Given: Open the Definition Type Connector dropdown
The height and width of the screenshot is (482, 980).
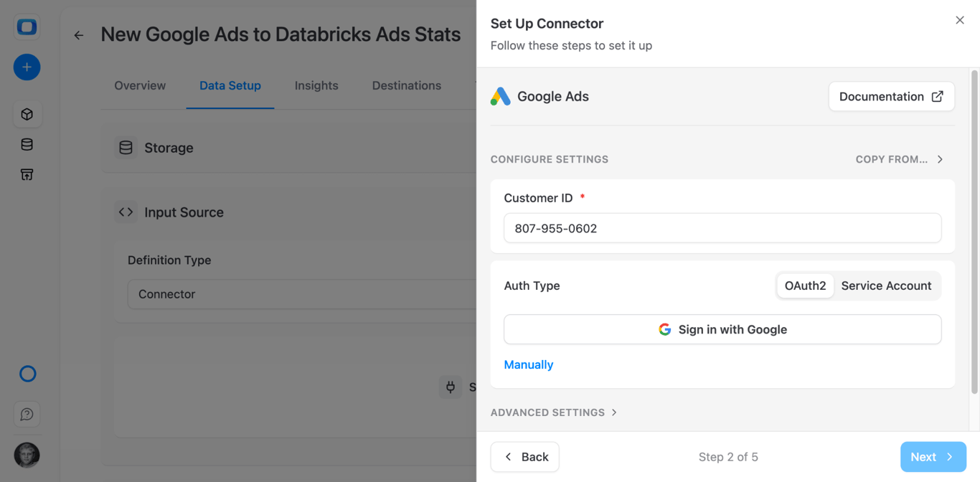Looking at the screenshot, I should [x=302, y=294].
